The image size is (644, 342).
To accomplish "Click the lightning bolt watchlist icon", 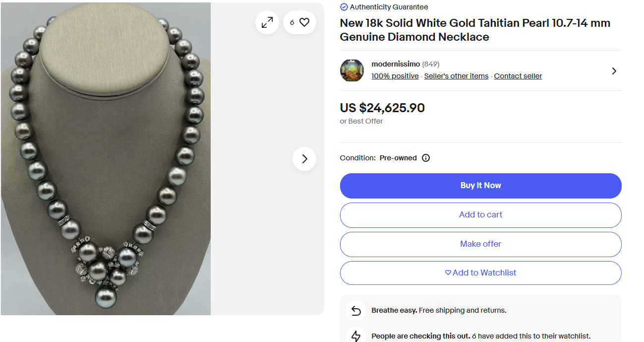I will [x=356, y=336].
